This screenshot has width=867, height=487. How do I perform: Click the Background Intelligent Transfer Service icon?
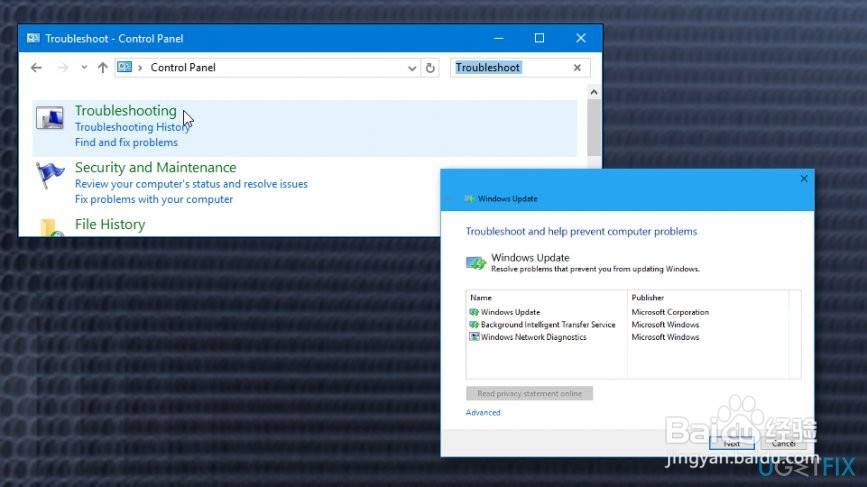474,324
